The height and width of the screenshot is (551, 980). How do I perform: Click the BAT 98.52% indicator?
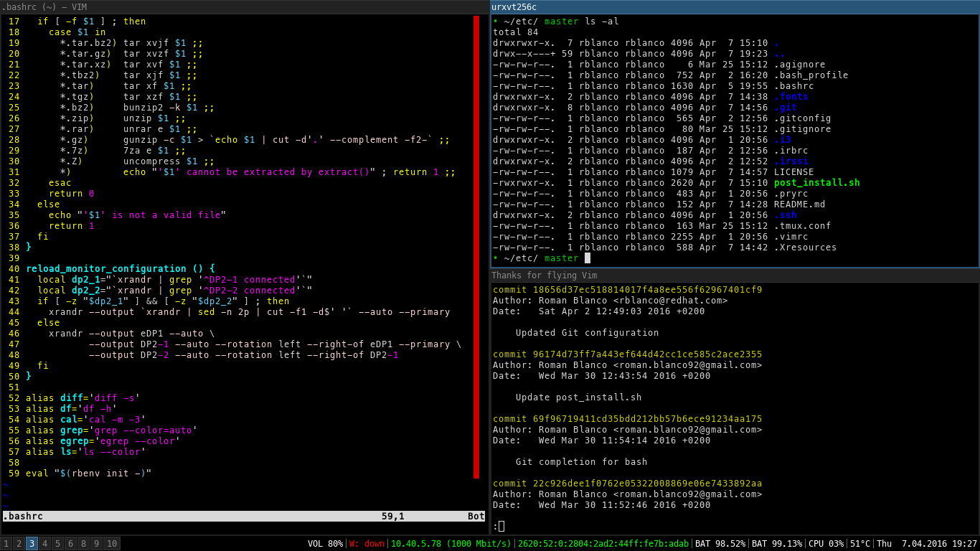click(x=720, y=544)
